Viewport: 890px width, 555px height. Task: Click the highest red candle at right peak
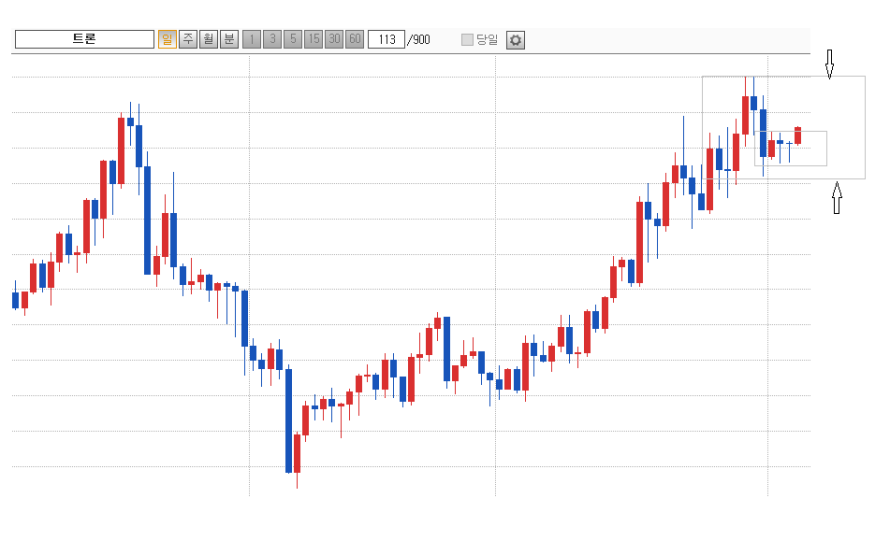[x=745, y=115]
